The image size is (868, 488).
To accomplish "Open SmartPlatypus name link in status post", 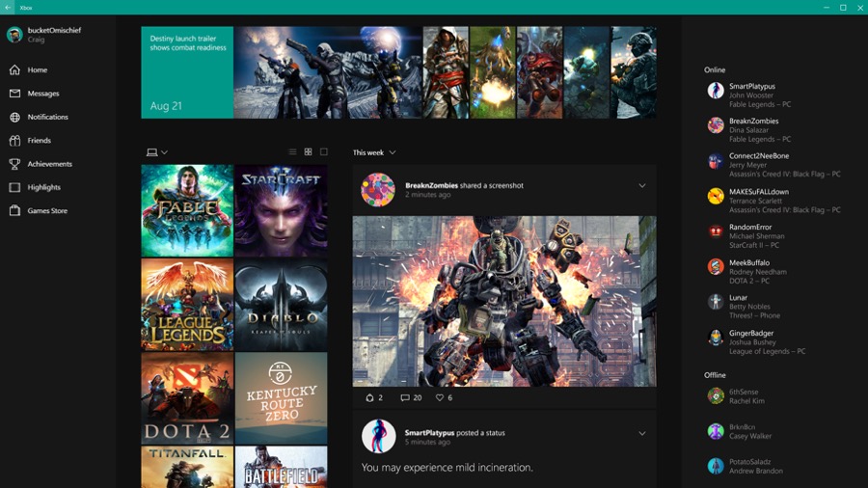I will (429, 433).
